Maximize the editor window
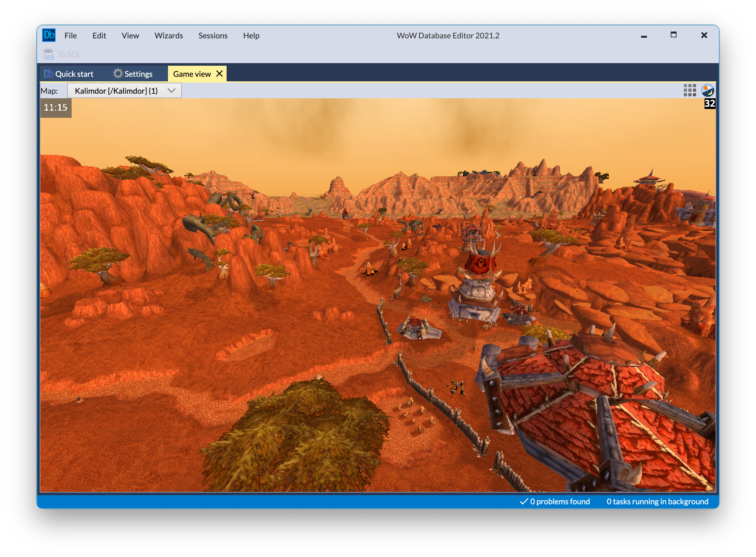This screenshot has height=557, width=756. coord(673,35)
